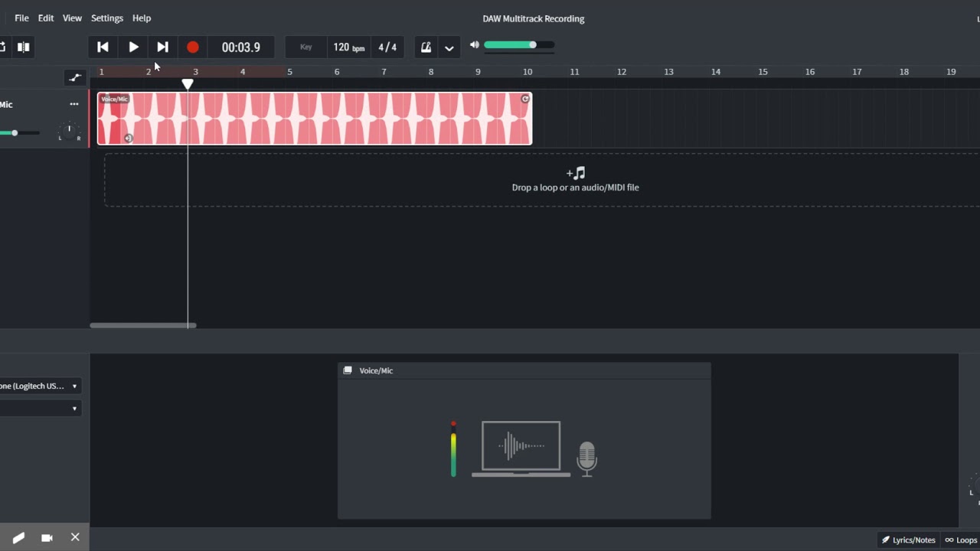Click the playhead marker on the timeline

pyautogui.click(x=188, y=83)
